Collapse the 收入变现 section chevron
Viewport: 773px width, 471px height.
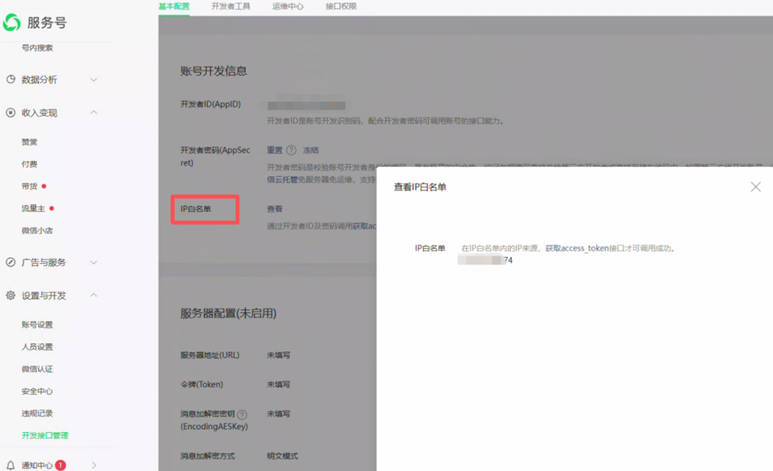[x=94, y=112]
